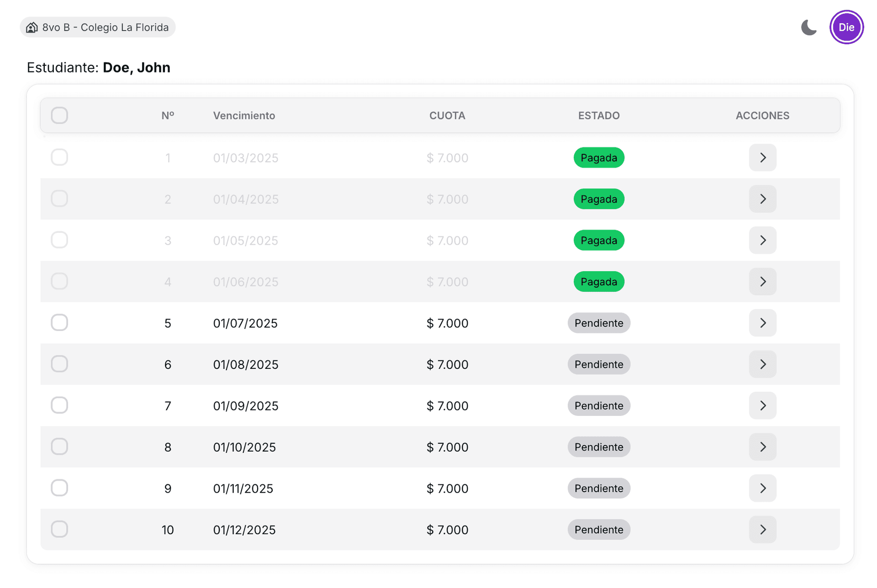The width and height of the screenshot is (877, 588).
Task: Expand actions for the 01/11/2025 installment
Action: click(763, 488)
